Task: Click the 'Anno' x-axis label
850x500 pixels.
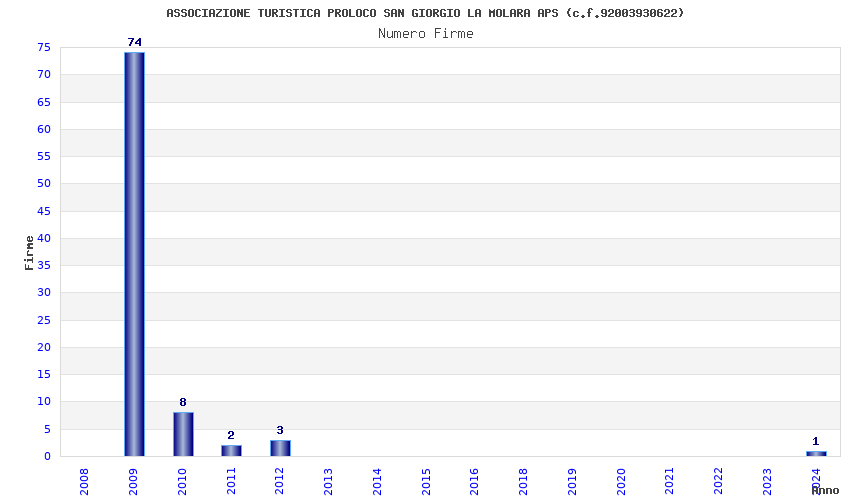Action: (x=825, y=490)
